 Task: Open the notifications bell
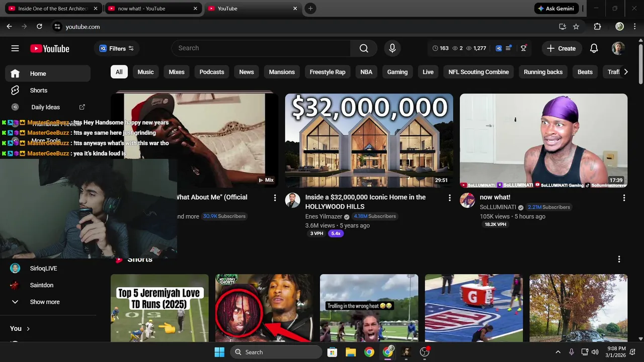(594, 48)
